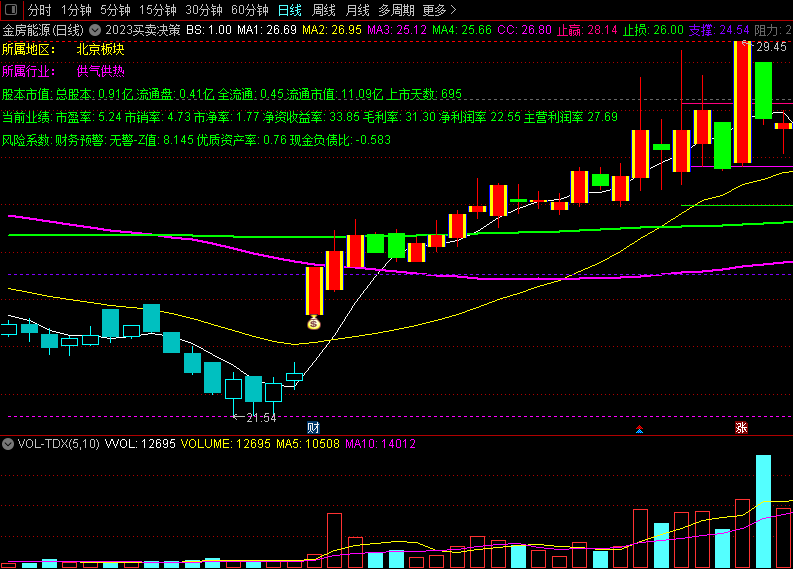Image resolution: width=793 pixels, height=569 pixels.
Task: Click the 止损: 26.00 label
Action: click(653, 30)
